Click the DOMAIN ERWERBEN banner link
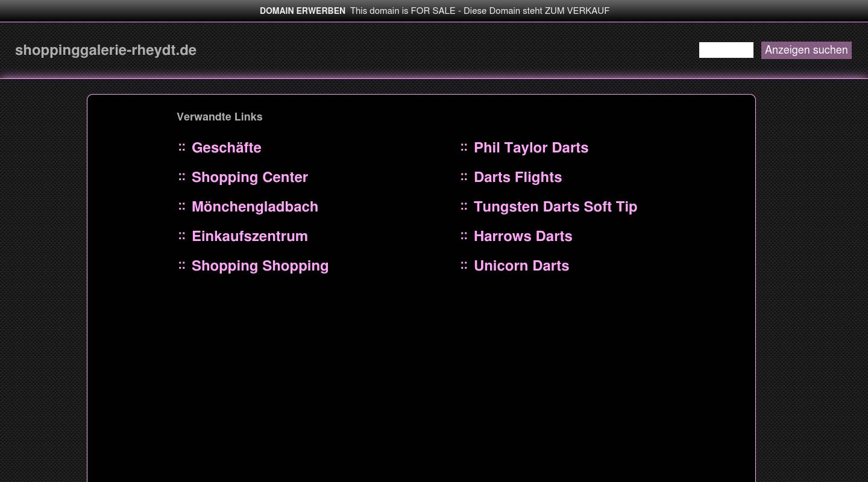 click(x=303, y=11)
